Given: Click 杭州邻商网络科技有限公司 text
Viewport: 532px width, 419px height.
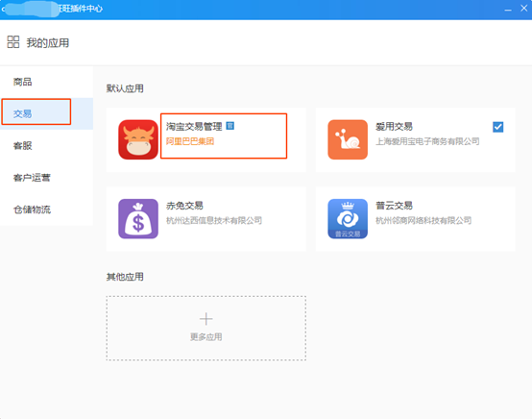Looking at the screenshot, I should point(423,220).
